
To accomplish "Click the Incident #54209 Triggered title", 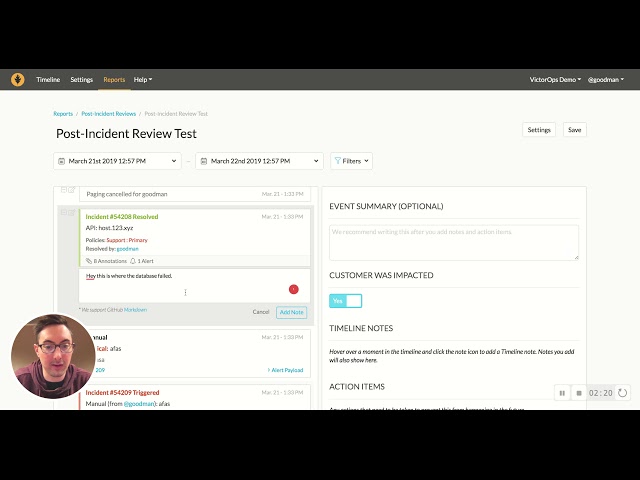I will click(x=122, y=393).
